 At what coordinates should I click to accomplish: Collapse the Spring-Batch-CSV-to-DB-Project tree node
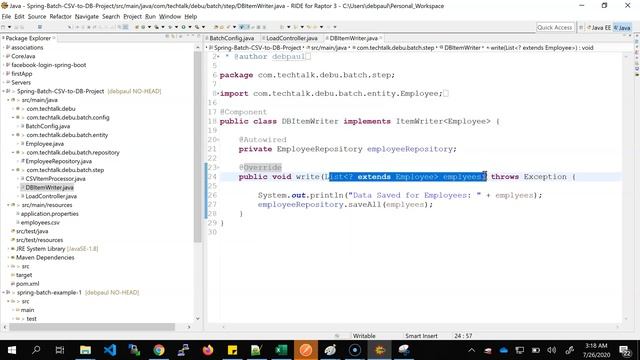click(4, 91)
